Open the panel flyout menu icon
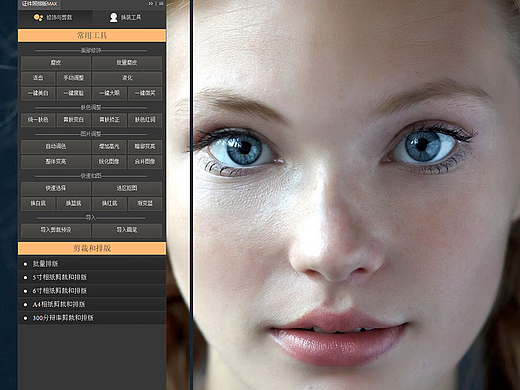The image size is (520, 390). (x=161, y=3)
